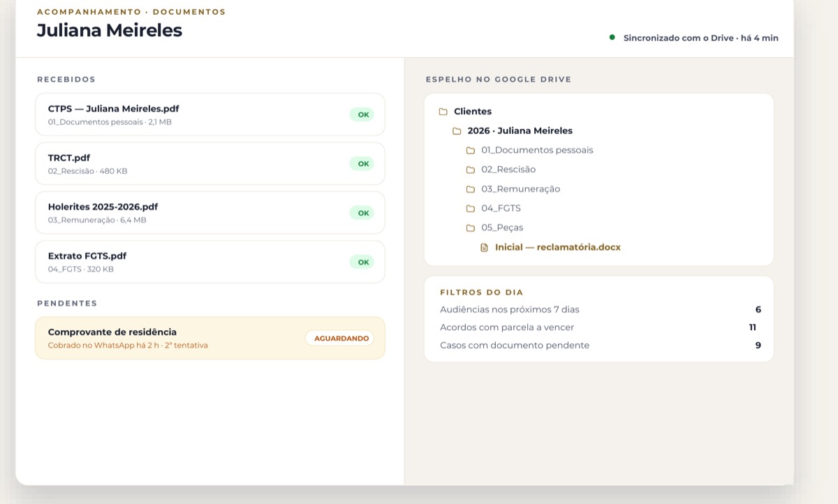
Task: Open 05_Peças in the Drive tree
Action: [x=502, y=228]
